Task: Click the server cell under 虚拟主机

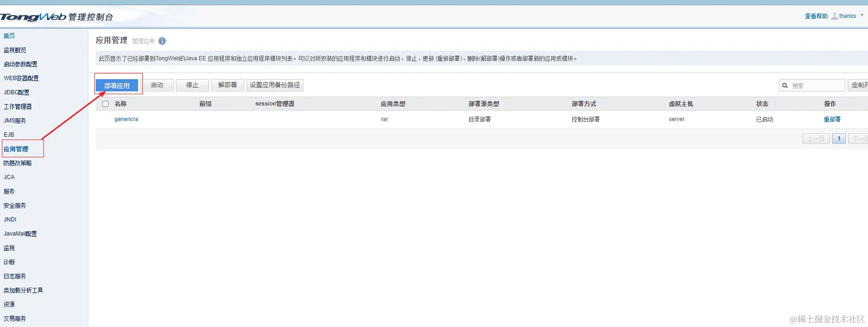Action: click(x=677, y=119)
